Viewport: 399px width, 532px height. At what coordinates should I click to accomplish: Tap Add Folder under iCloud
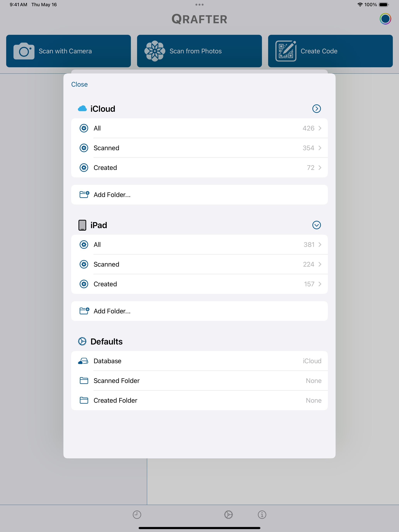point(199,194)
